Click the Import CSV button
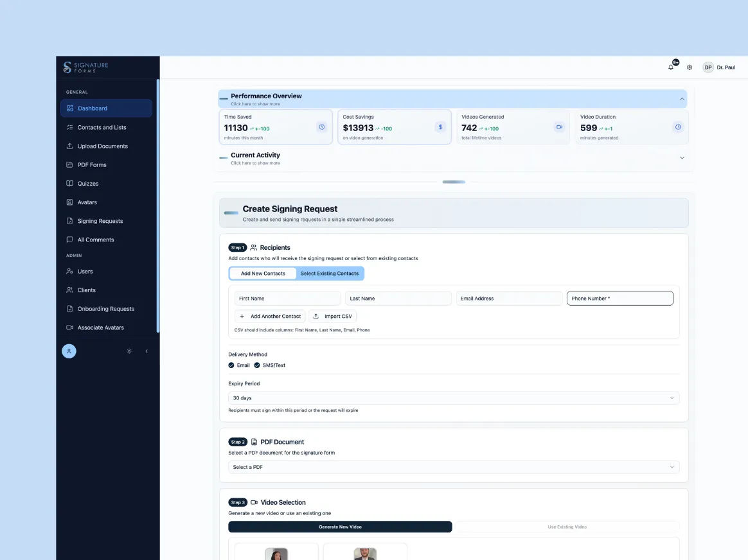The image size is (748, 560). pyautogui.click(x=332, y=316)
